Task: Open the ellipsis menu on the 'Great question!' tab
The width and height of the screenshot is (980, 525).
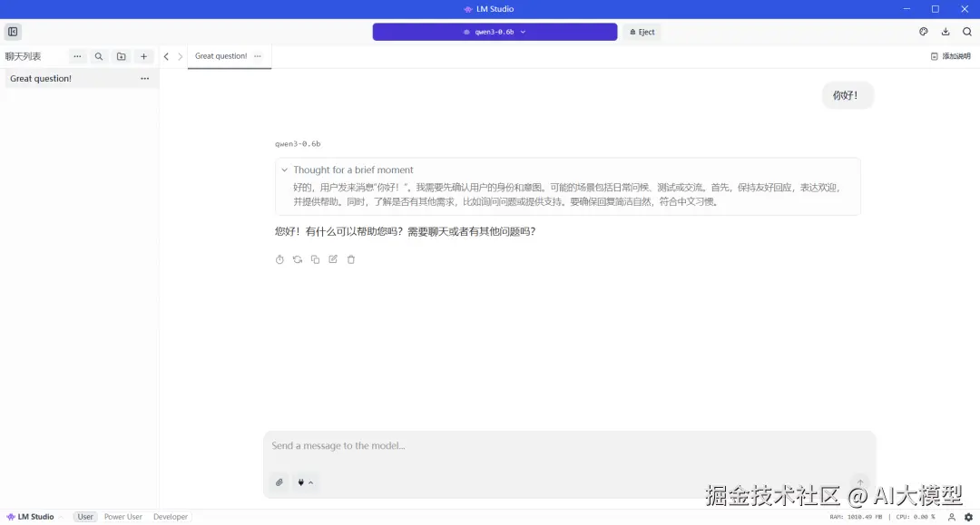Action: (x=258, y=56)
